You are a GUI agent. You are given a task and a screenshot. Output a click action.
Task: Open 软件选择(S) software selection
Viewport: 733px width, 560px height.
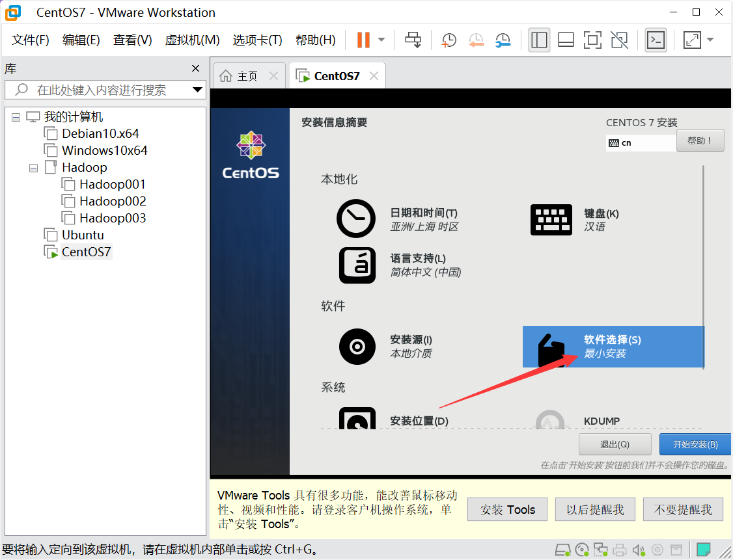pyautogui.click(x=613, y=347)
